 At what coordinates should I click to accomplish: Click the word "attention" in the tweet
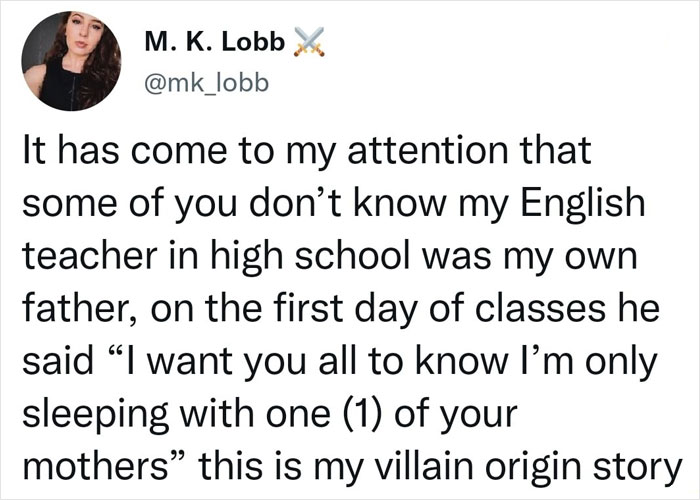coord(428,151)
